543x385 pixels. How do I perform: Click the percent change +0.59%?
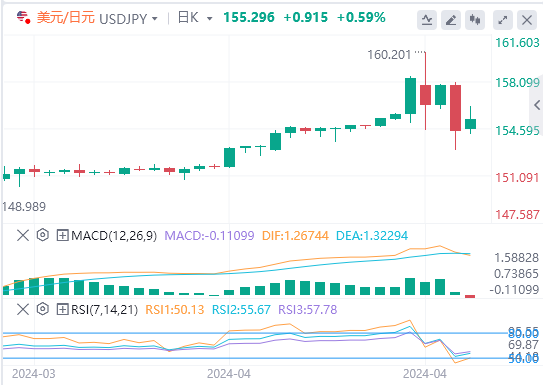(361, 17)
